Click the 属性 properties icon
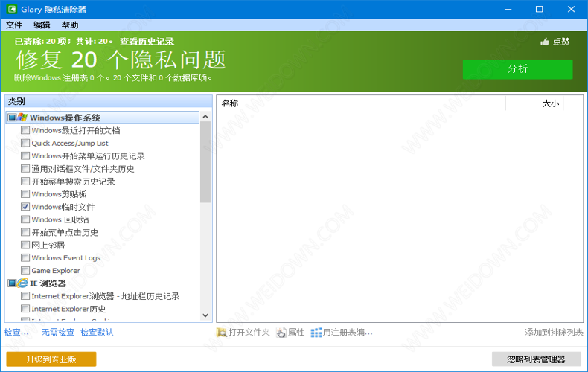The image size is (588, 372). (x=281, y=333)
